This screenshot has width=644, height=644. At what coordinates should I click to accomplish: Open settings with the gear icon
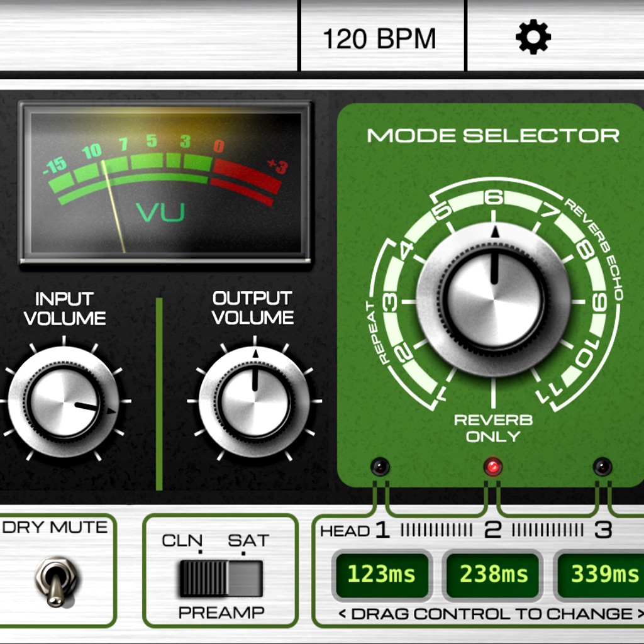533,37
